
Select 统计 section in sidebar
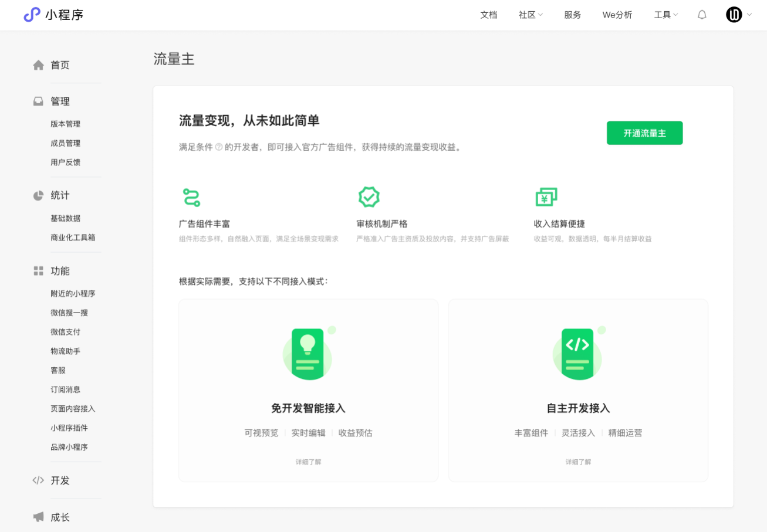(x=60, y=195)
